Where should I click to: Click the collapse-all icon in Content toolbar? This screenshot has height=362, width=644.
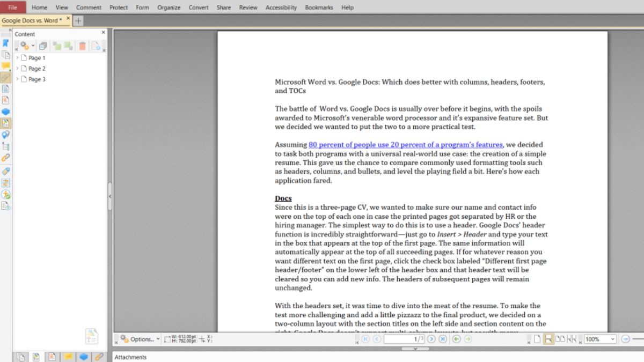click(43, 46)
